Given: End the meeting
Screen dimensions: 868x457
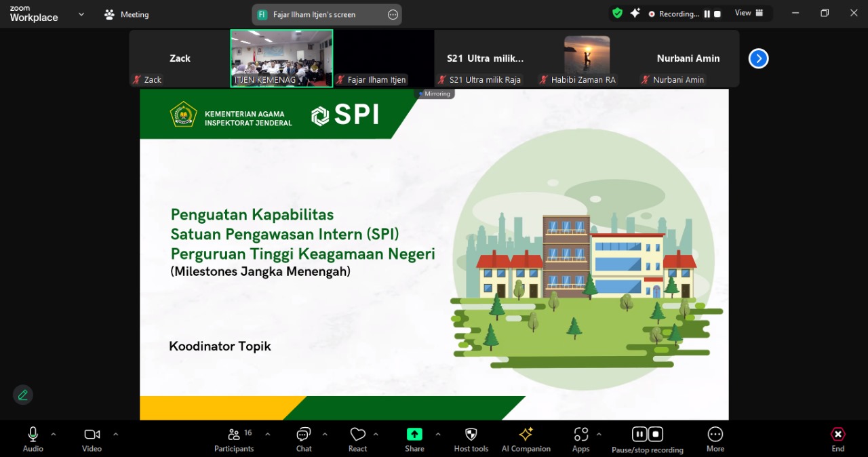Looking at the screenshot, I should click(x=838, y=439).
